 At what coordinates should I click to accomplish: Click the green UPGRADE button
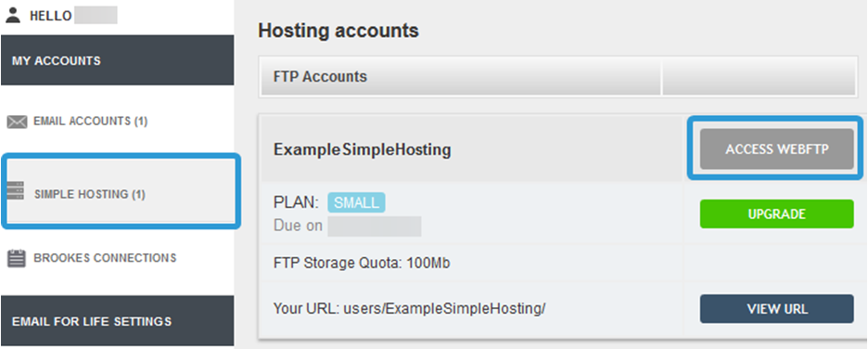(777, 213)
